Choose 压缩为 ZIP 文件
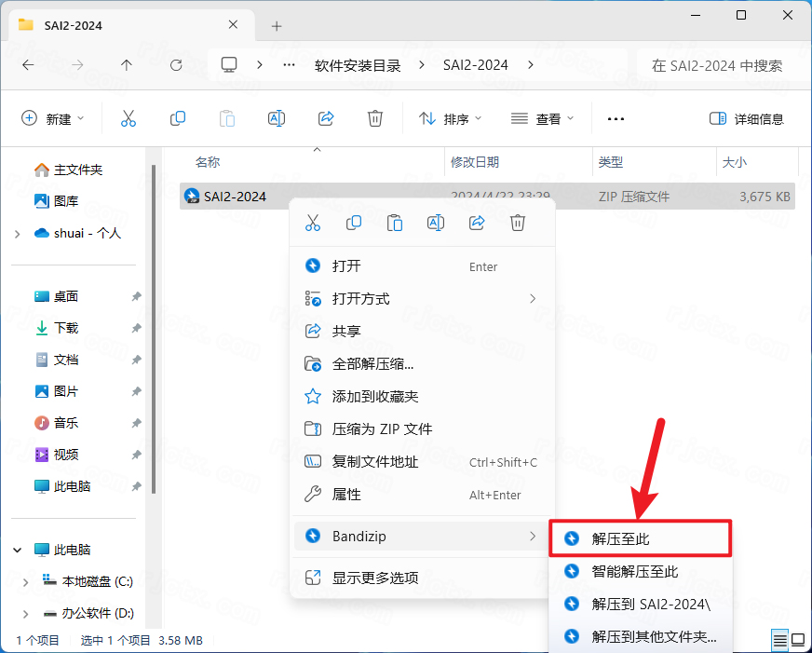812x653 pixels. pyautogui.click(x=422, y=429)
